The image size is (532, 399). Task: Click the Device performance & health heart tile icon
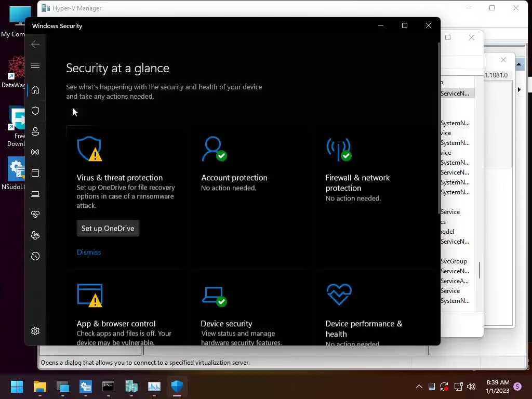coord(339,294)
